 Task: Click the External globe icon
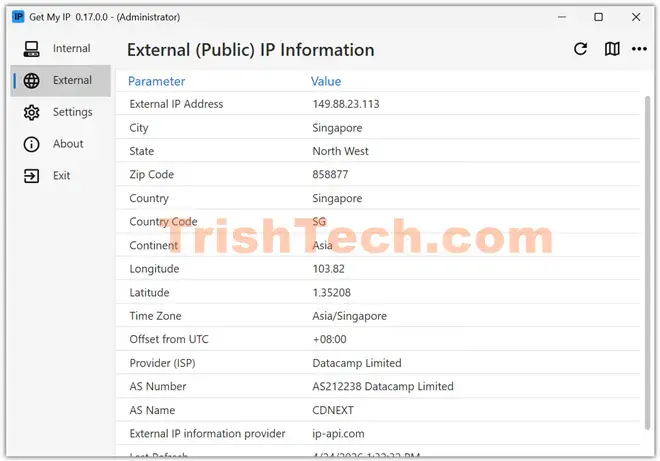tap(32, 80)
